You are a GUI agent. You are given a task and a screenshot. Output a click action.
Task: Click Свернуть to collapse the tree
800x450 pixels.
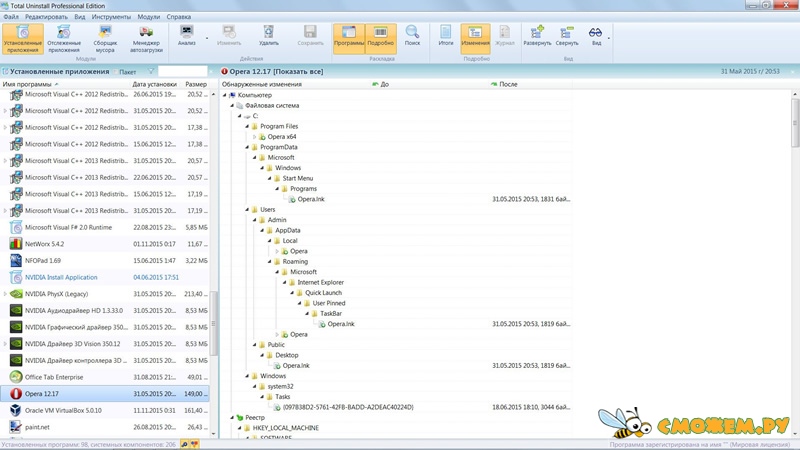point(567,36)
